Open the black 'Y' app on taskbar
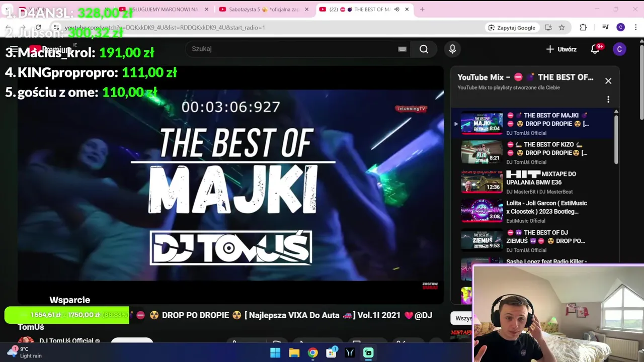This screenshot has width=644, height=362. pyautogui.click(x=350, y=353)
